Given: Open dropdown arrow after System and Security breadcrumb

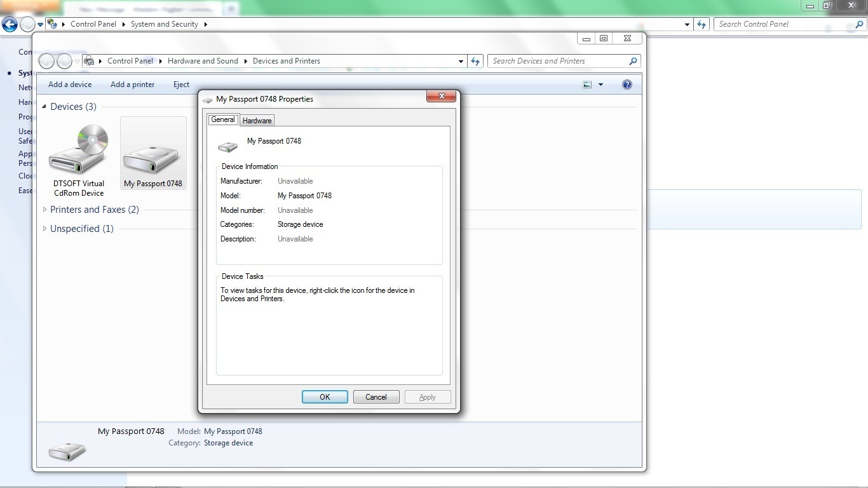Looking at the screenshot, I should pyautogui.click(x=206, y=24).
